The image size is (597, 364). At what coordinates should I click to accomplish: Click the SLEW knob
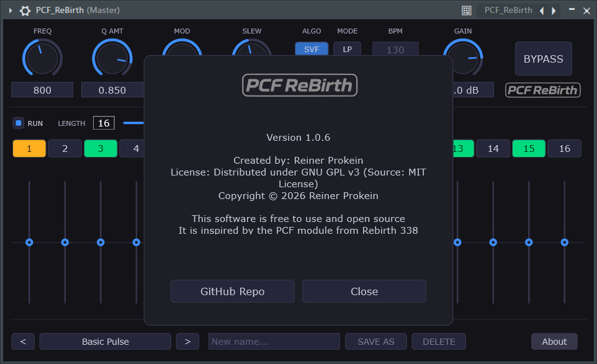252,47
